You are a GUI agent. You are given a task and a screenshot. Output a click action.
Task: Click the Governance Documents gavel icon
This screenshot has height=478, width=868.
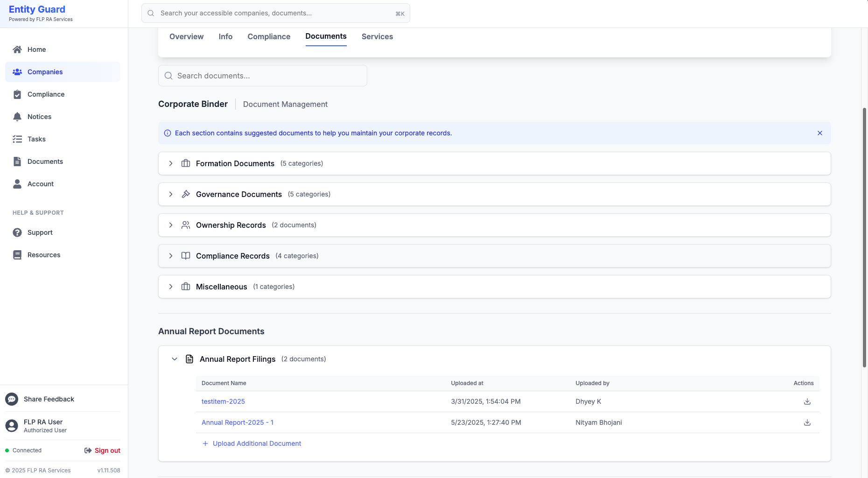[x=186, y=194]
